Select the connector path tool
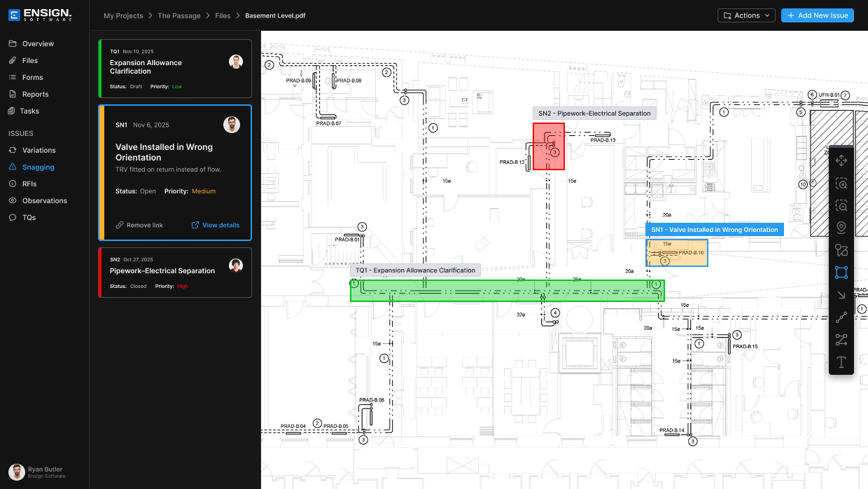868x489 pixels. point(841,340)
